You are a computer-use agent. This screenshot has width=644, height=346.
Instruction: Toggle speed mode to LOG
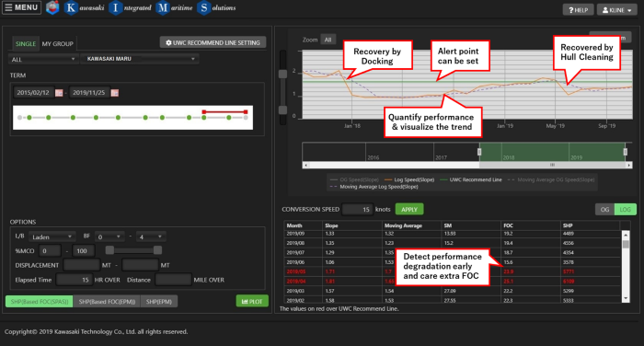625,209
